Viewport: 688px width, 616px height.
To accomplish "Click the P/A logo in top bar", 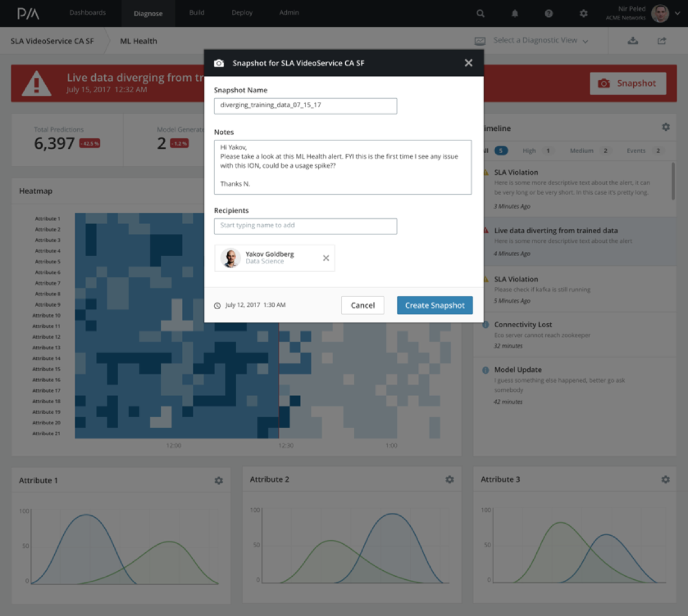I will (28, 13).
